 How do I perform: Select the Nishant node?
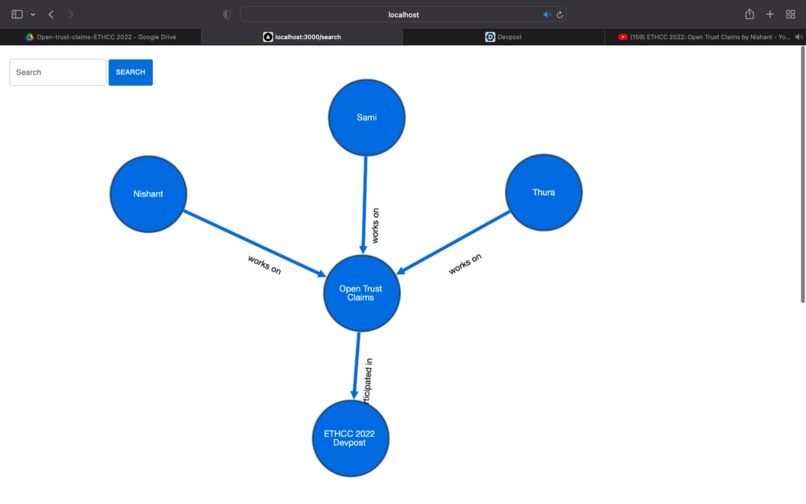tap(148, 194)
